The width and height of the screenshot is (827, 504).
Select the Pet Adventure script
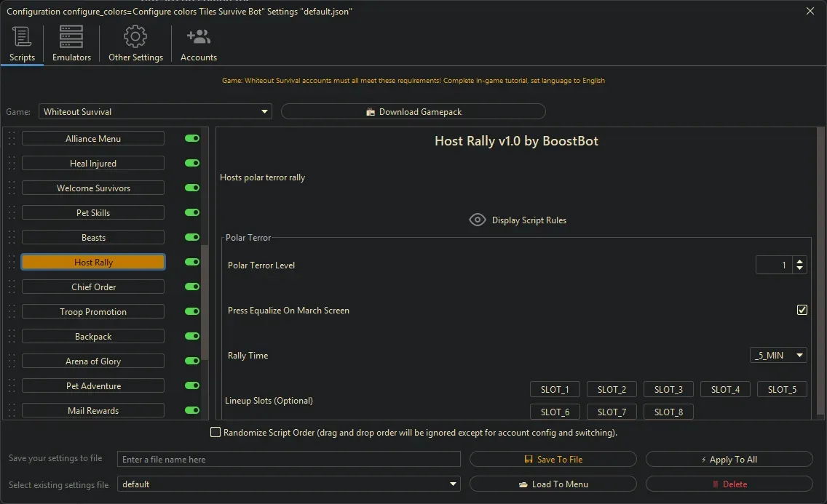point(93,386)
